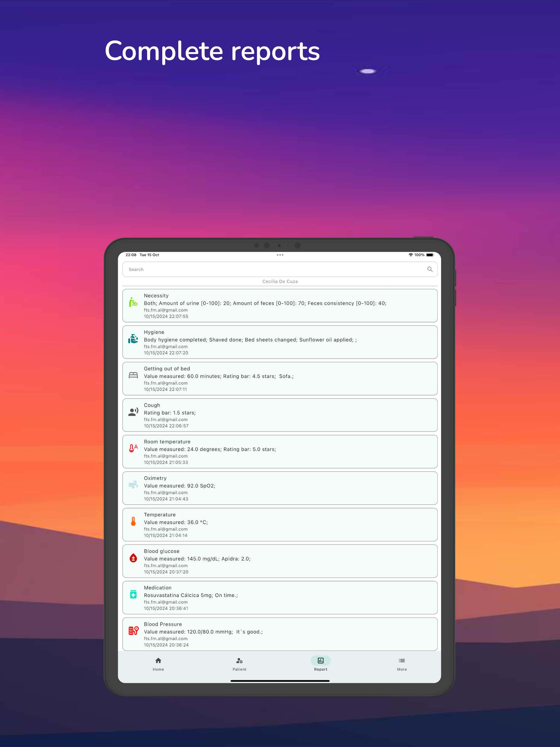Tap the Tue 15 Oct date
Screen dimensions: 560x747
(x=149, y=255)
